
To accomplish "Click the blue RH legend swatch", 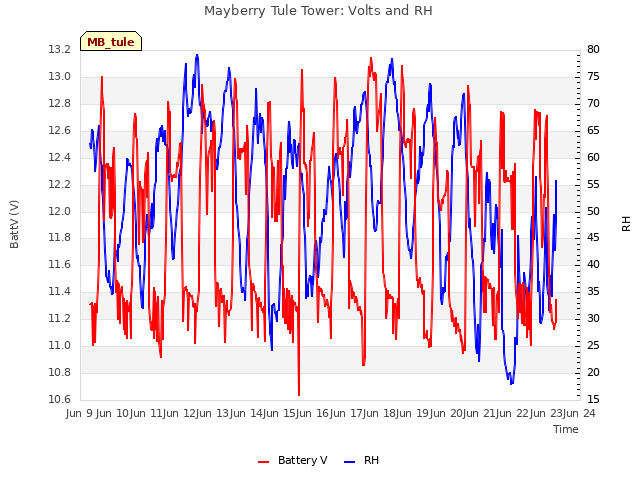I will [350, 462].
